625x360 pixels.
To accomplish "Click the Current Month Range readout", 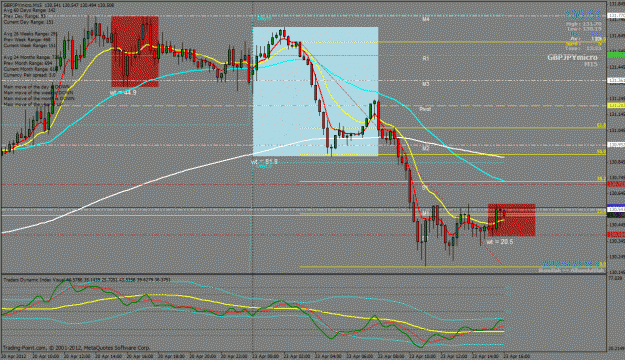I will pyautogui.click(x=30, y=69).
